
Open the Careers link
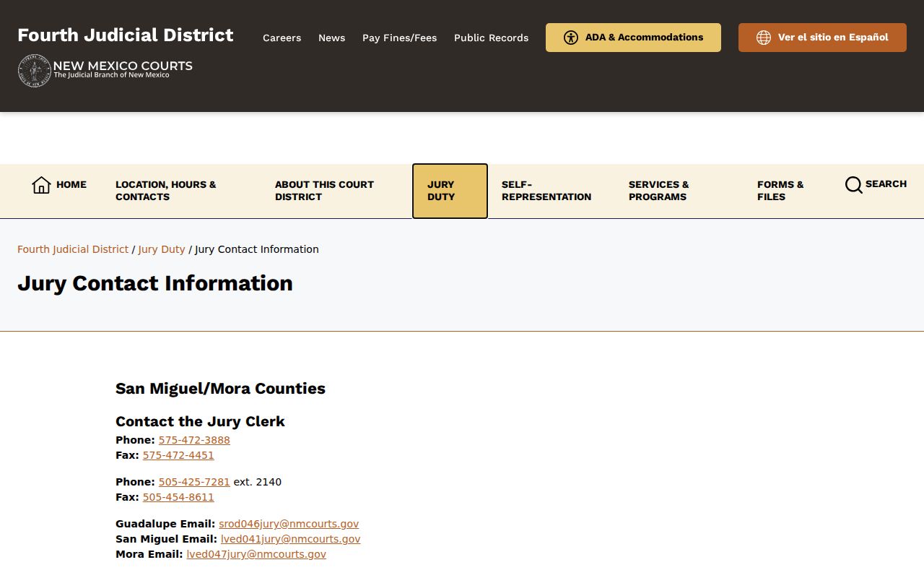click(x=282, y=38)
